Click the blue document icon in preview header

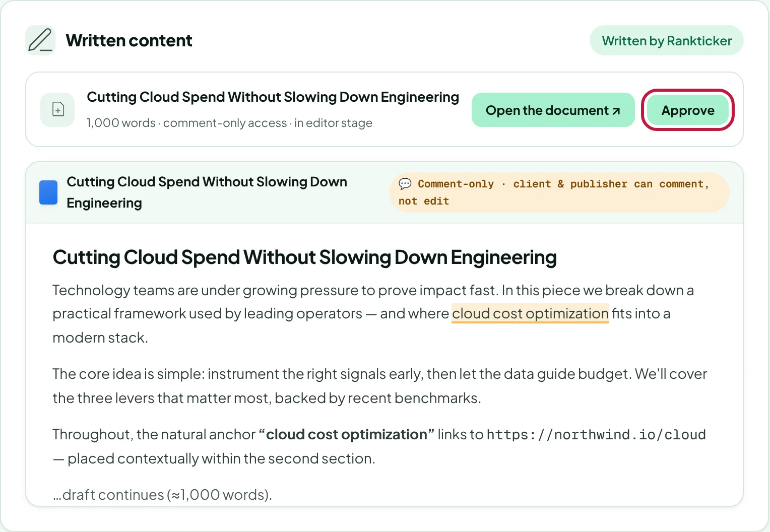coord(48,192)
